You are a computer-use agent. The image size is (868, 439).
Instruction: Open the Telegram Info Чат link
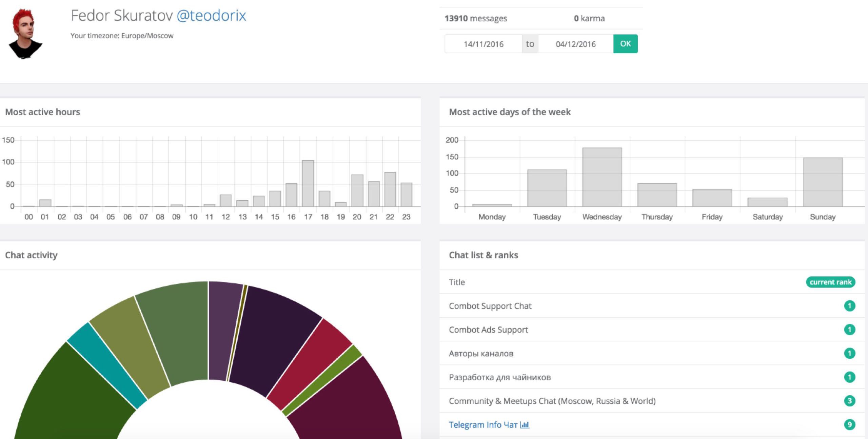pyautogui.click(x=483, y=424)
